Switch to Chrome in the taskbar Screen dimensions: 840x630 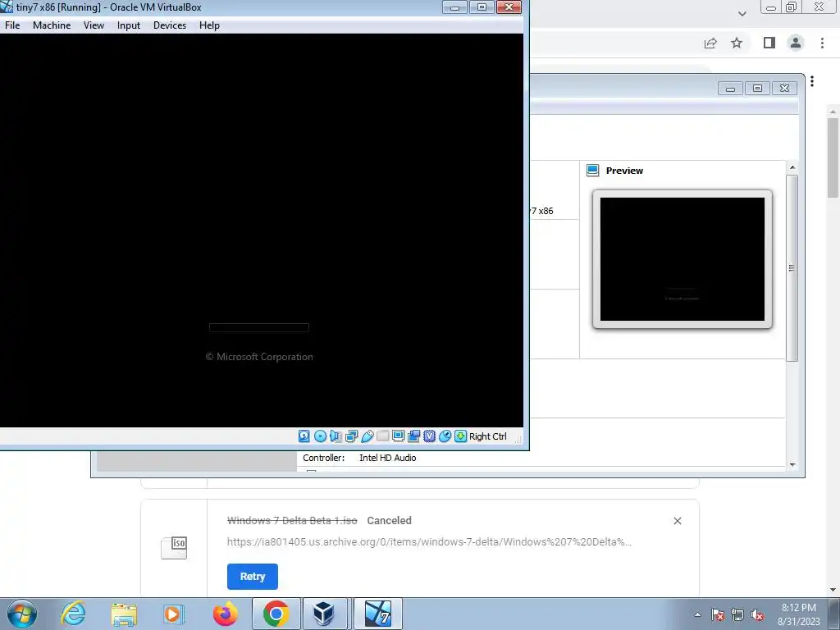pos(276,614)
